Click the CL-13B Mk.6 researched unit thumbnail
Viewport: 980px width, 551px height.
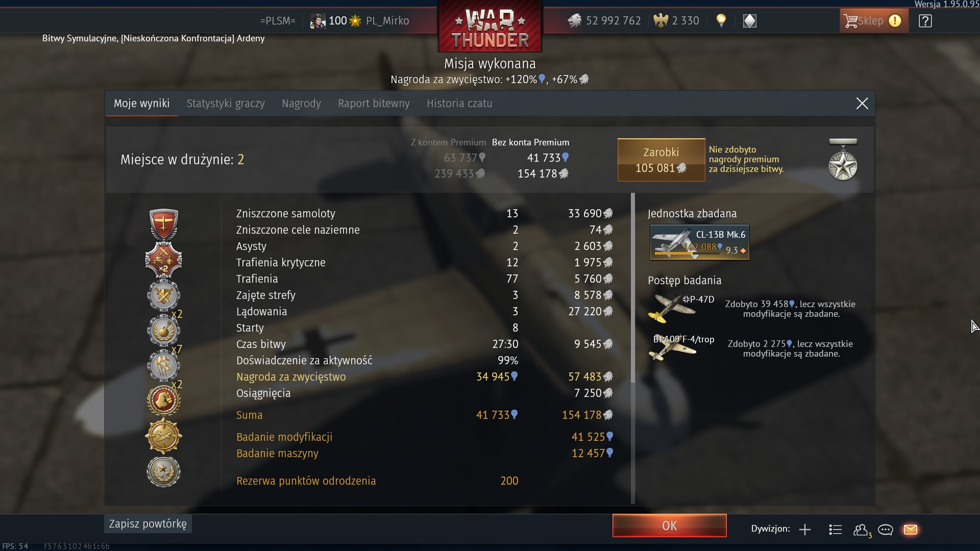[x=699, y=242]
